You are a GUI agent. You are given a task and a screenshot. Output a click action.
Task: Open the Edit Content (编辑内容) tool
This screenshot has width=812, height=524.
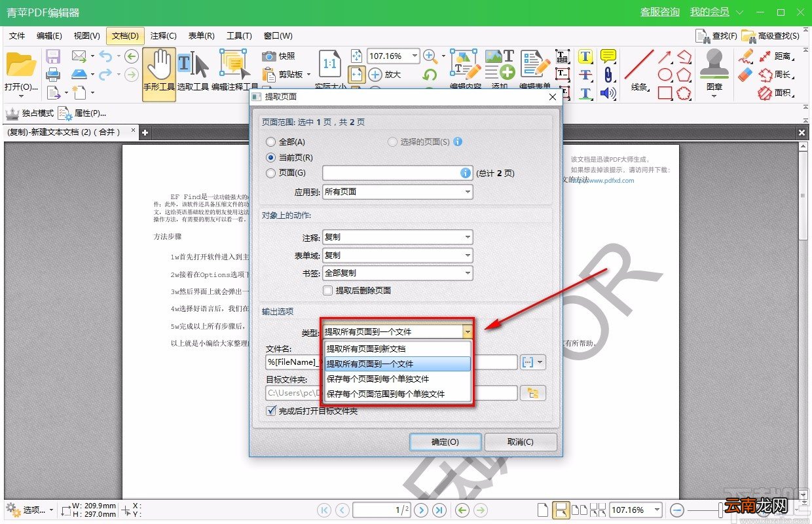(466, 69)
